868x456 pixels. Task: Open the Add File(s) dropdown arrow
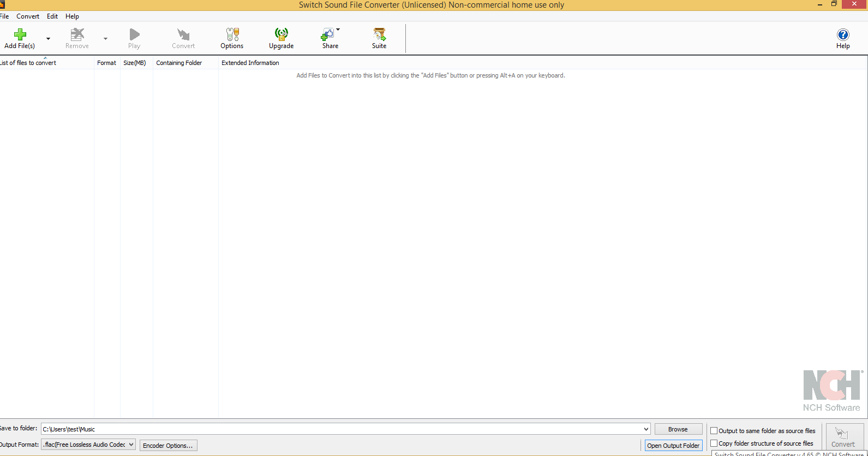[x=49, y=39]
